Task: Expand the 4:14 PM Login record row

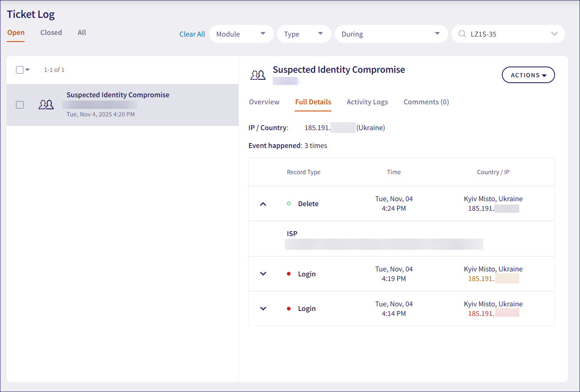Action: click(262, 308)
